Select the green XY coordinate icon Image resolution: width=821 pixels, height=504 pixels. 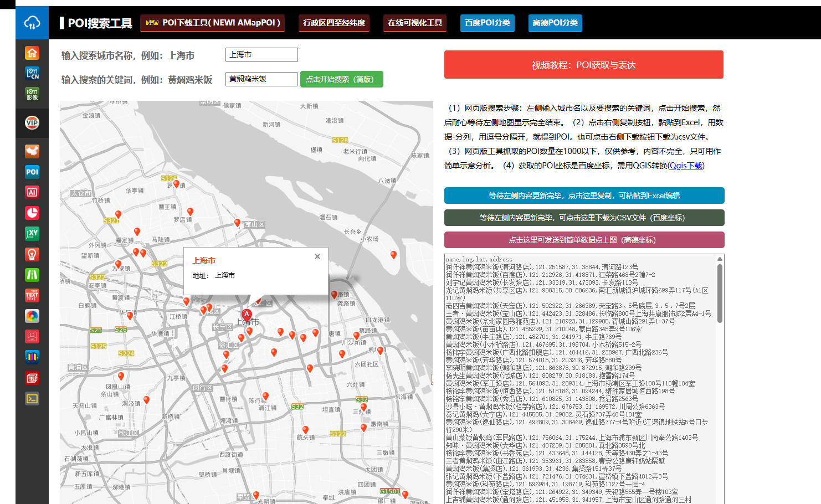[32, 233]
